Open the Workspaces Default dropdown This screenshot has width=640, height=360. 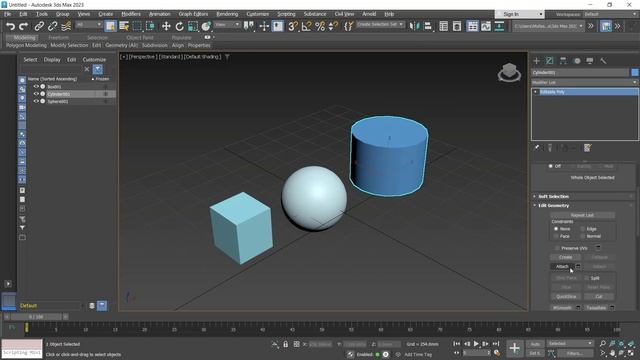pos(611,14)
